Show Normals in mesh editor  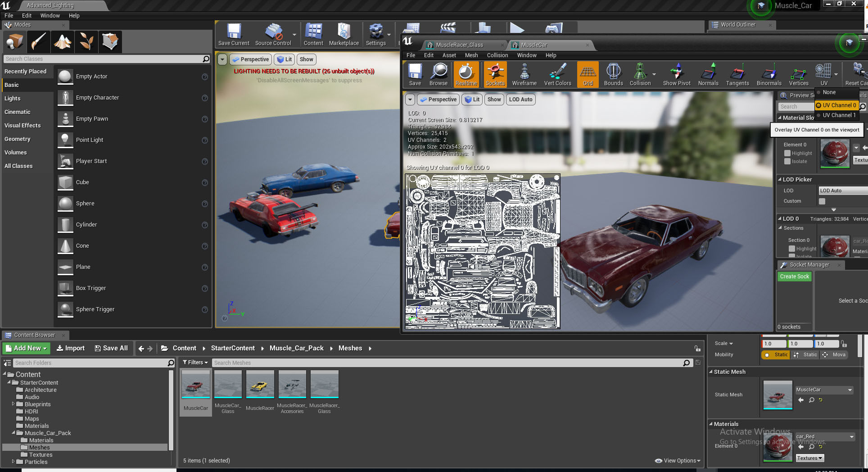pos(708,75)
